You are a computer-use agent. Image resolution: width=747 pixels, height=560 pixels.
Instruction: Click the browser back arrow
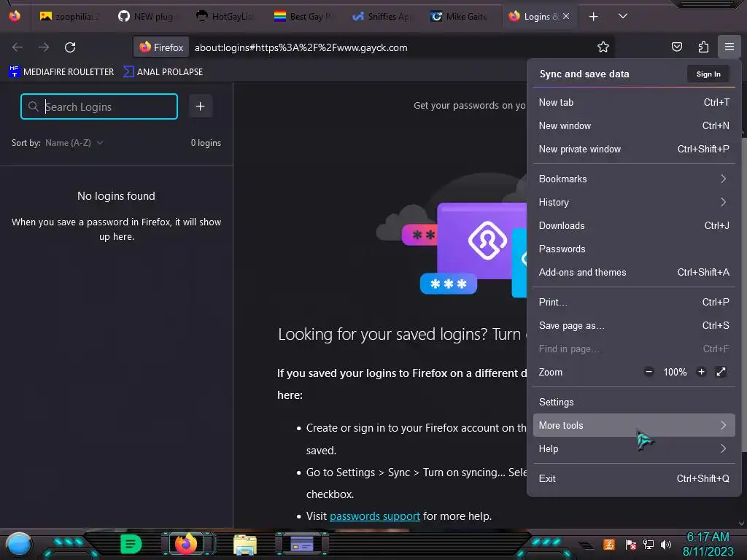pos(18,47)
